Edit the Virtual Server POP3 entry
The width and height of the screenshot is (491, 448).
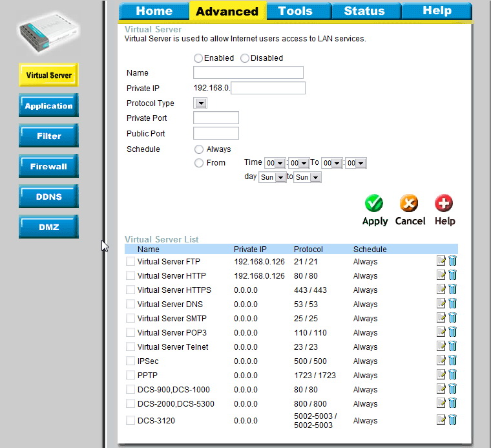point(441,332)
